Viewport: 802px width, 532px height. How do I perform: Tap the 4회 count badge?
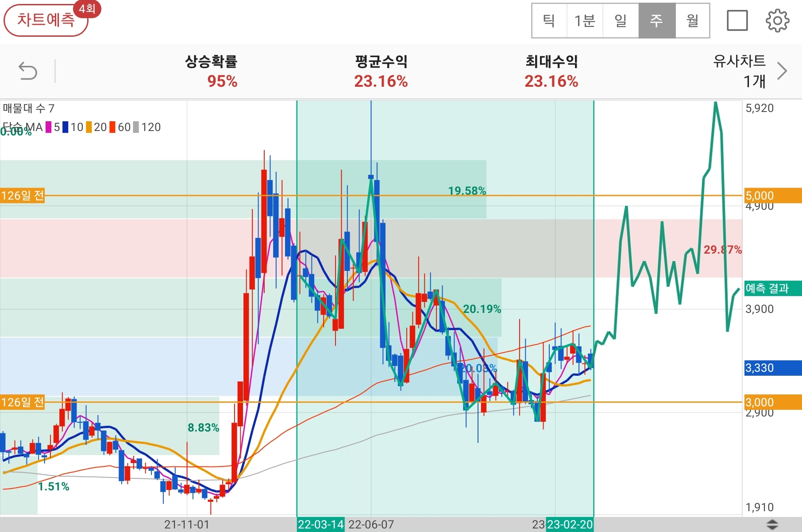[87, 9]
